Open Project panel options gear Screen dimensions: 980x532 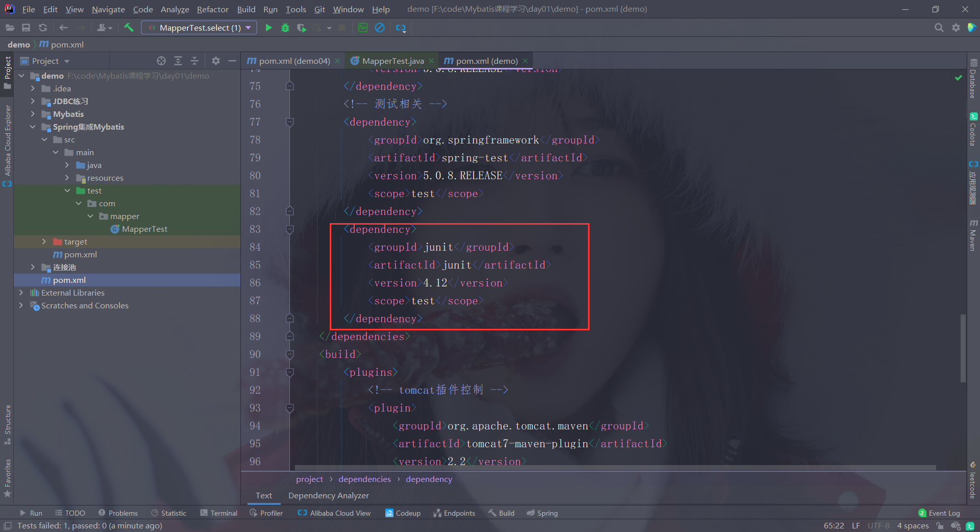[216, 61]
